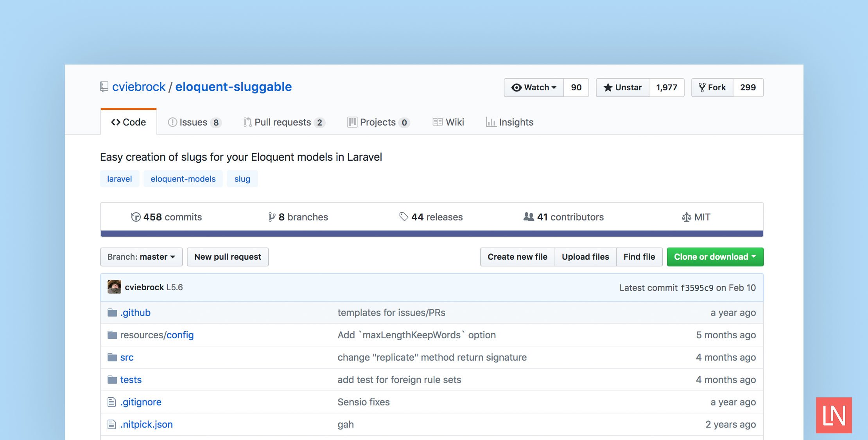868x440 pixels.
Task: View the 44 releases page
Action: tap(431, 217)
